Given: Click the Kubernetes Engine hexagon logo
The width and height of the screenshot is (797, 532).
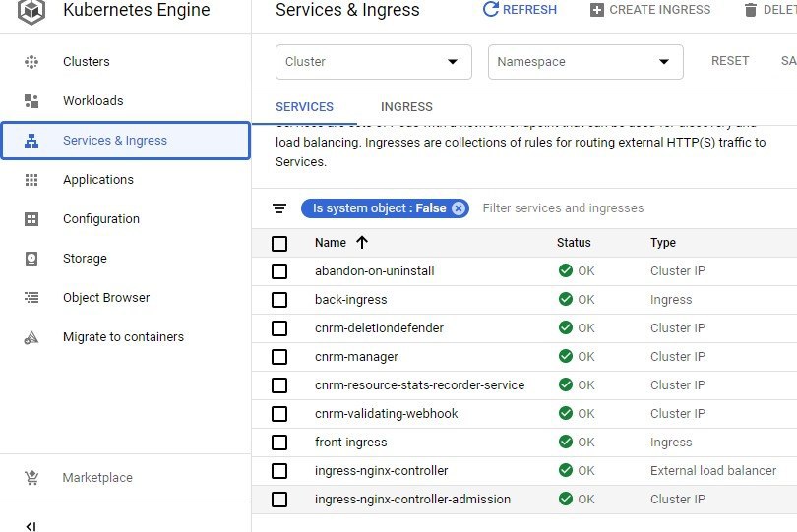Looking at the screenshot, I should click(31, 11).
